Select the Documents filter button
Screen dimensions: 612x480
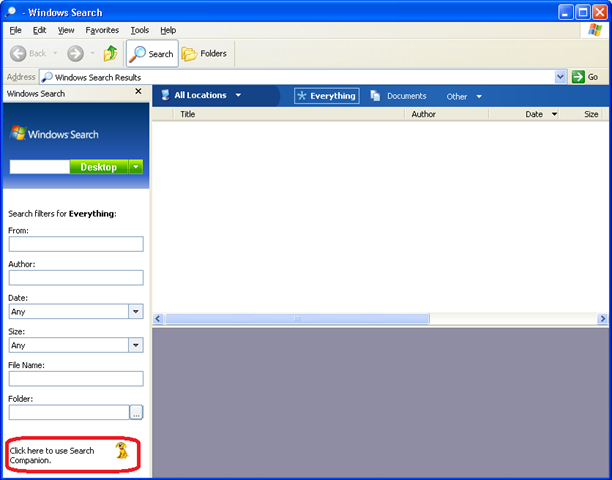[x=398, y=96]
